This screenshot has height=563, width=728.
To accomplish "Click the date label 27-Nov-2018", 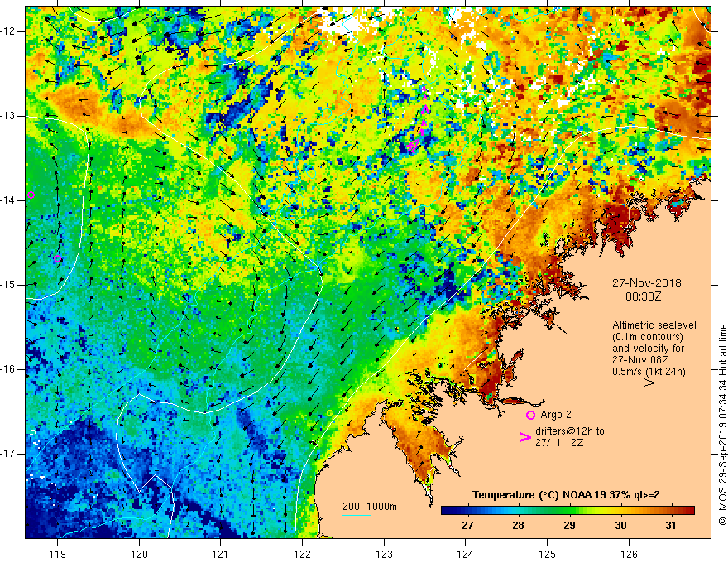I will tap(646, 283).
